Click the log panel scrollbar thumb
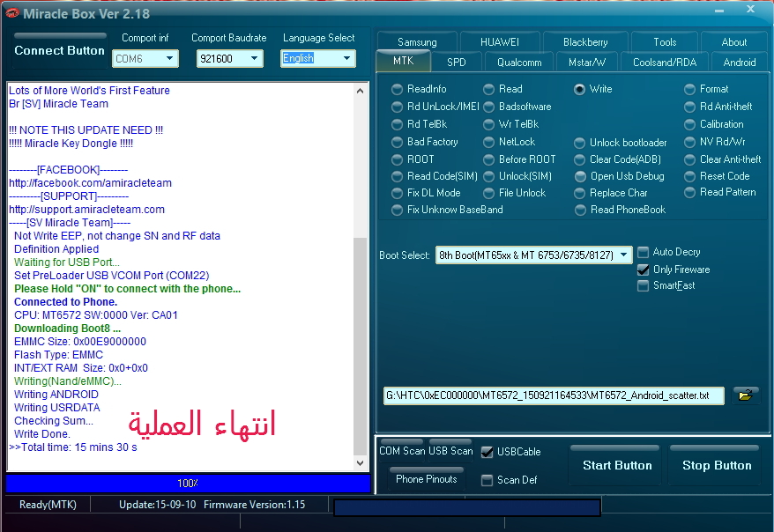The width and height of the screenshot is (774, 532). click(x=360, y=346)
